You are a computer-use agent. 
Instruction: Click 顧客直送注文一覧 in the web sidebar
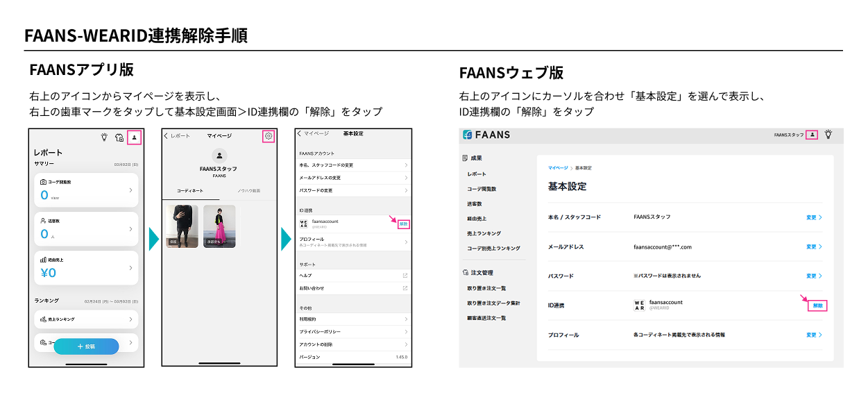point(486,318)
